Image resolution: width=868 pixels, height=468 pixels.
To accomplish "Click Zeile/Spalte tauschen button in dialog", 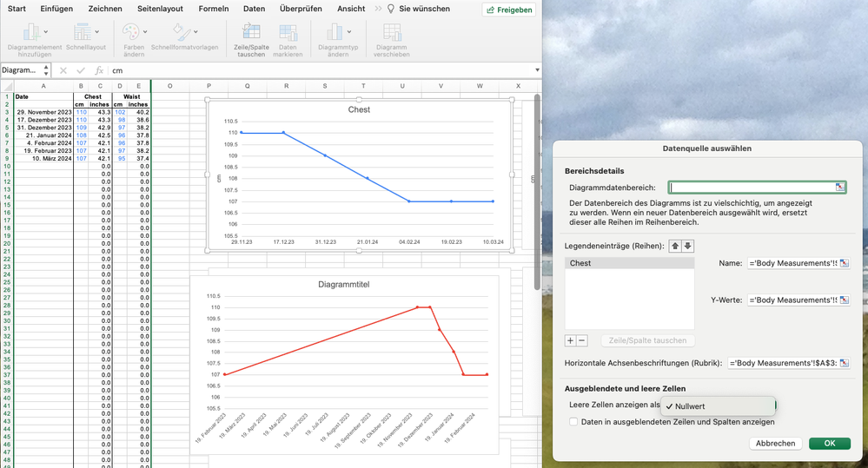I will [x=647, y=340].
